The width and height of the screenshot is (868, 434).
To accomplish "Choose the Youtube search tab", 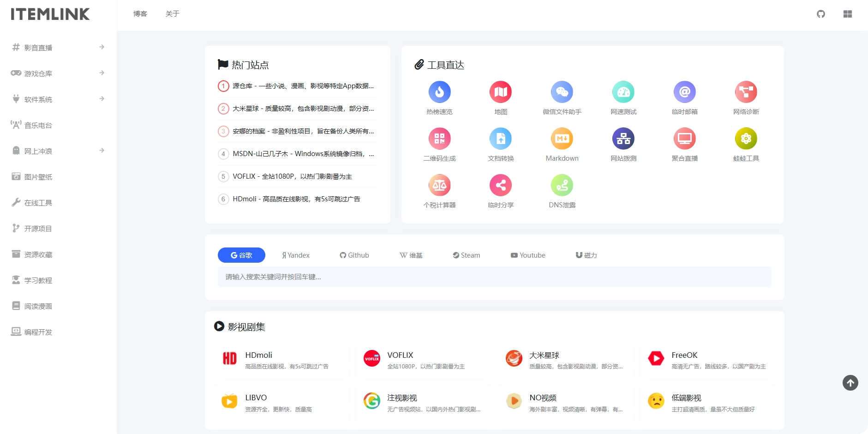I will [x=528, y=255].
